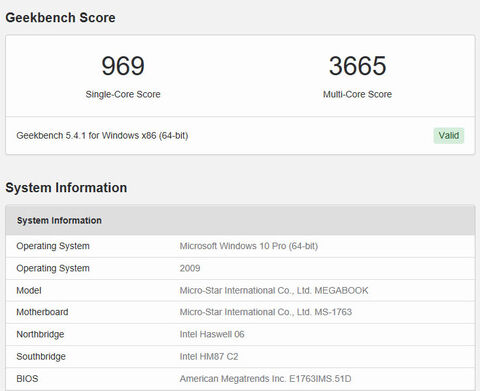Screen dimensions: 480x391
Task: Click Operating System label beside Windows 10 Pro
Action: click(53, 246)
